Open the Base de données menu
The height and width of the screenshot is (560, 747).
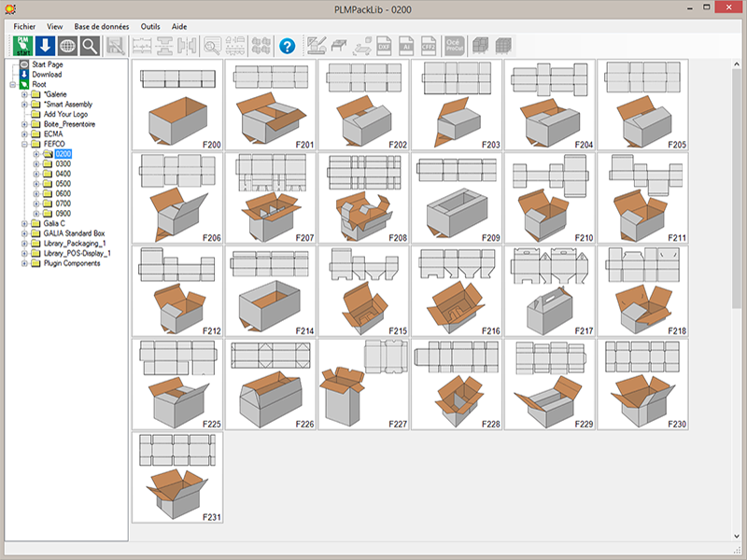102,27
